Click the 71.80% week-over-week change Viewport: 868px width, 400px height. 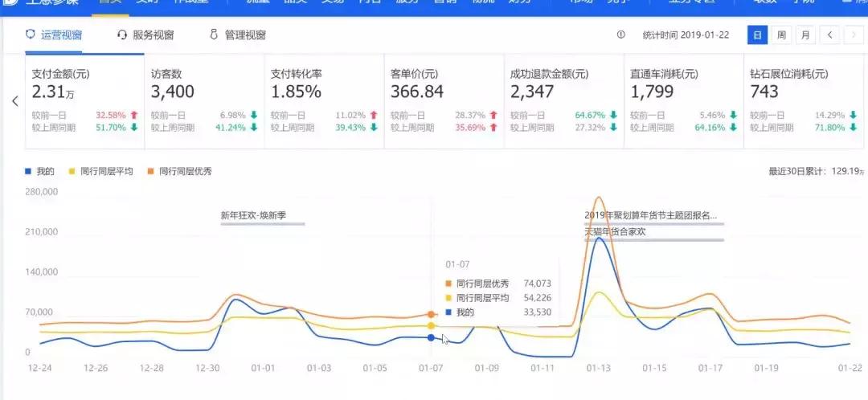tap(829, 128)
